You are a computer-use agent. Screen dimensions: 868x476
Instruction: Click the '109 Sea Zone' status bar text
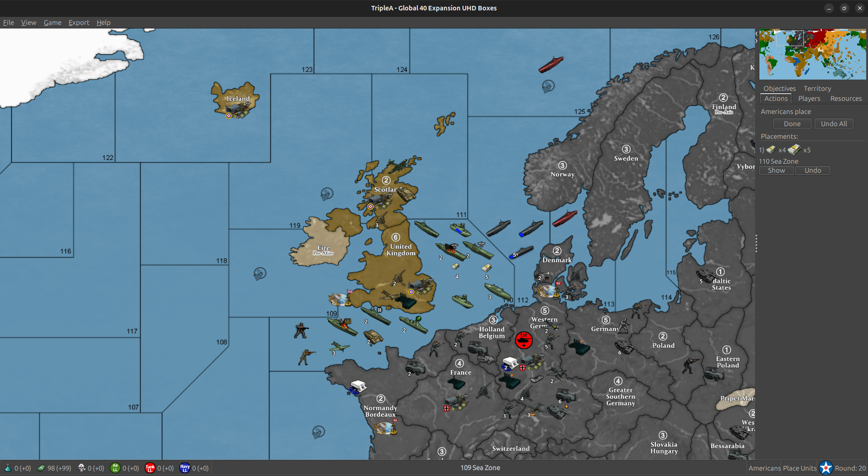pyautogui.click(x=480, y=468)
